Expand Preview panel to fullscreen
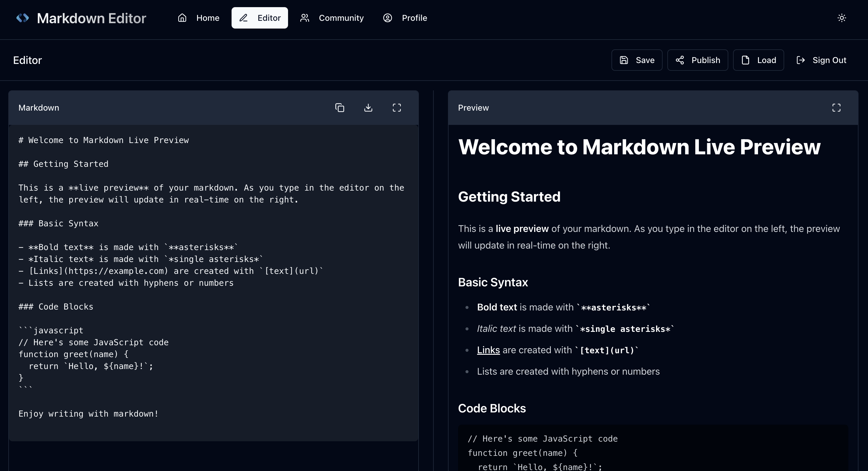Viewport: 868px width, 471px height. pos(836,108)
